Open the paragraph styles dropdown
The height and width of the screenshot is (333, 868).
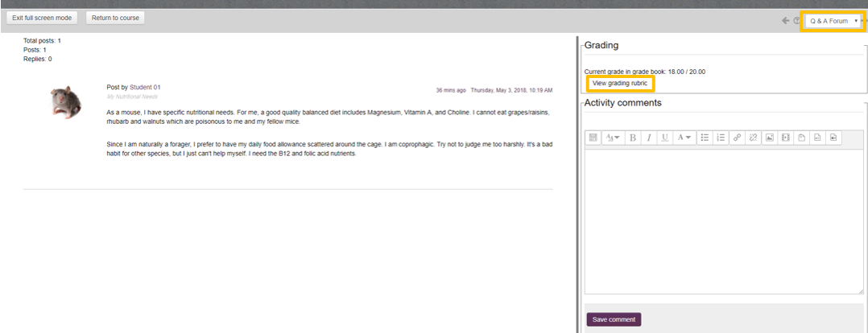click(612, 138)
